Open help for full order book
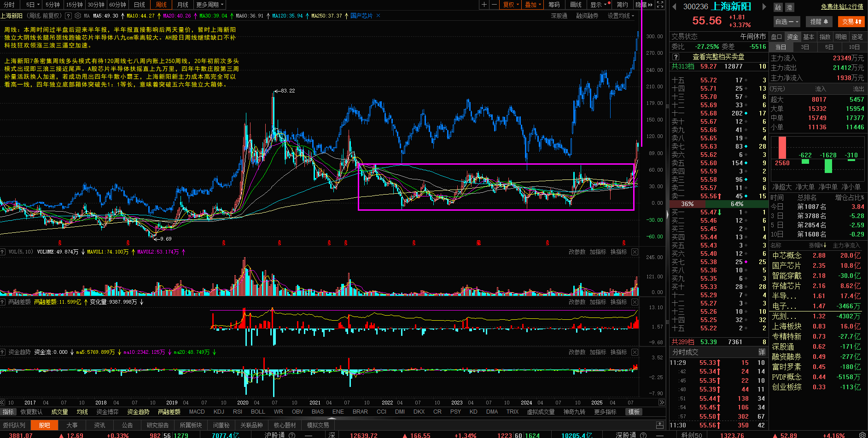Image resolution: width=868 pixels, height=438 pixels. point(676,57)
